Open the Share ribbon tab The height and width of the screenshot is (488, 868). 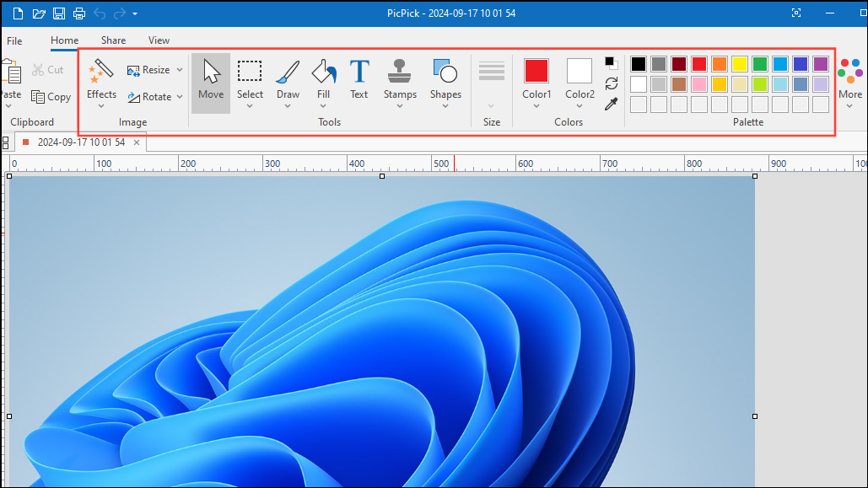pos(113,40)
